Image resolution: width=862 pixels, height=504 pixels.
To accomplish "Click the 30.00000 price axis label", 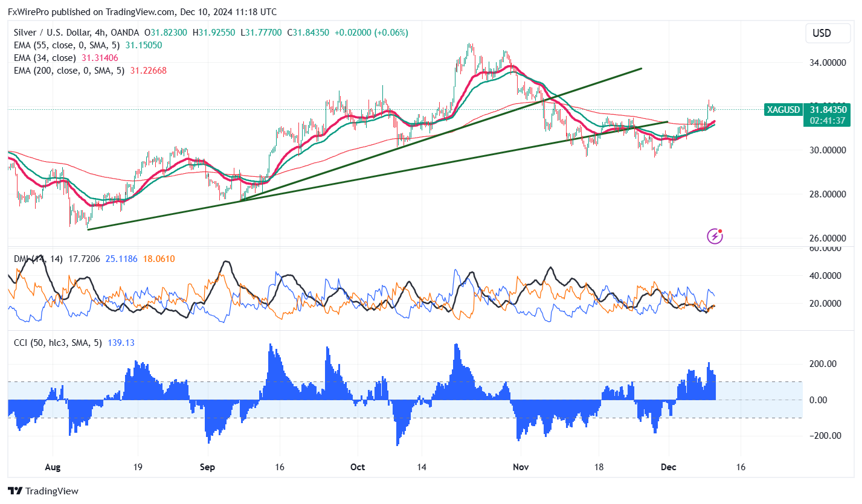I will pyautogui.click(x=829, y=150).
